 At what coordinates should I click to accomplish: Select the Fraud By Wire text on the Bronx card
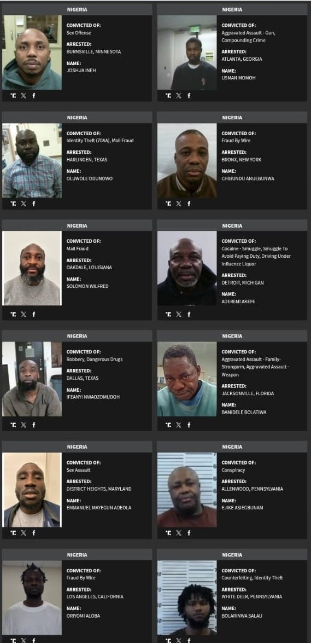pyautogui.click(x=236, y=141)
